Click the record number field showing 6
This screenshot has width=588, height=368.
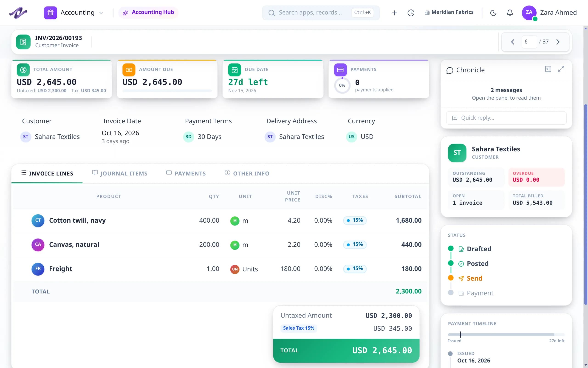point(529,42)
